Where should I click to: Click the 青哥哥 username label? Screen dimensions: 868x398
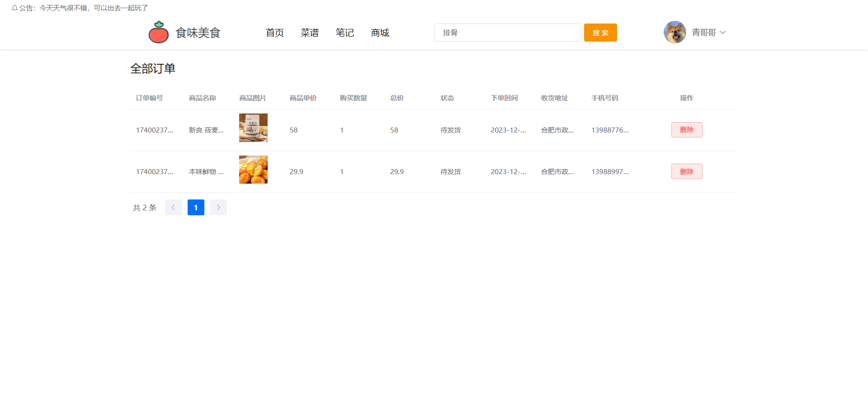click(x=704, y=33)
